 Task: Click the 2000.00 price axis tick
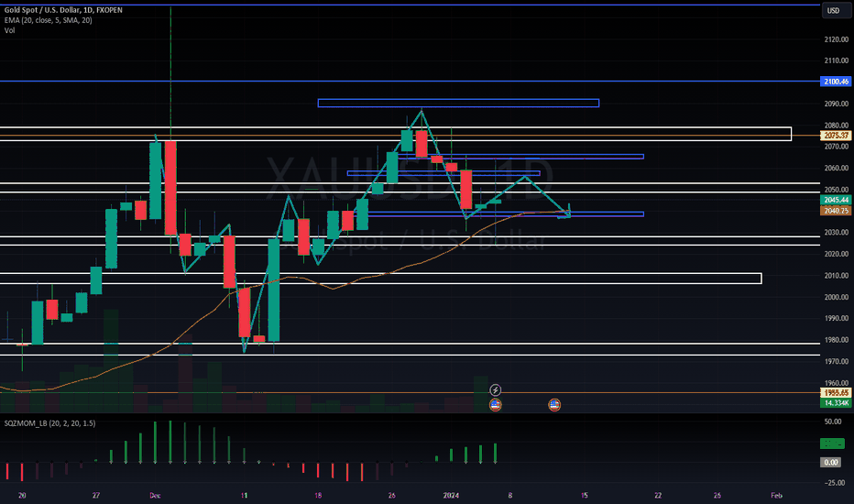836,297
